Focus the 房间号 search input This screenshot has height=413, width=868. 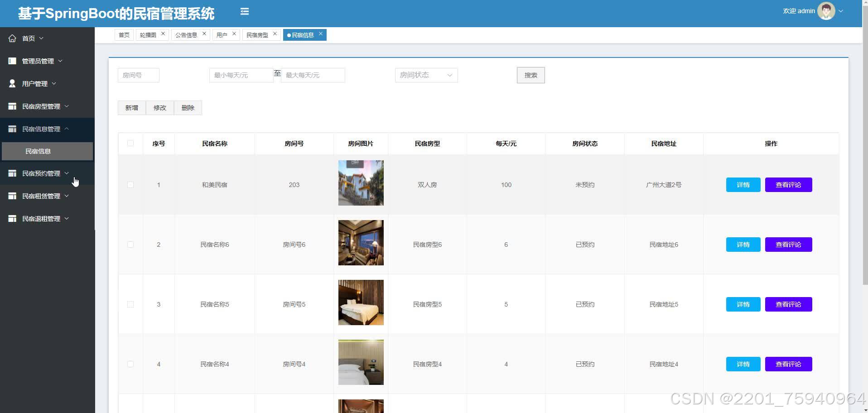coord(139,75)
